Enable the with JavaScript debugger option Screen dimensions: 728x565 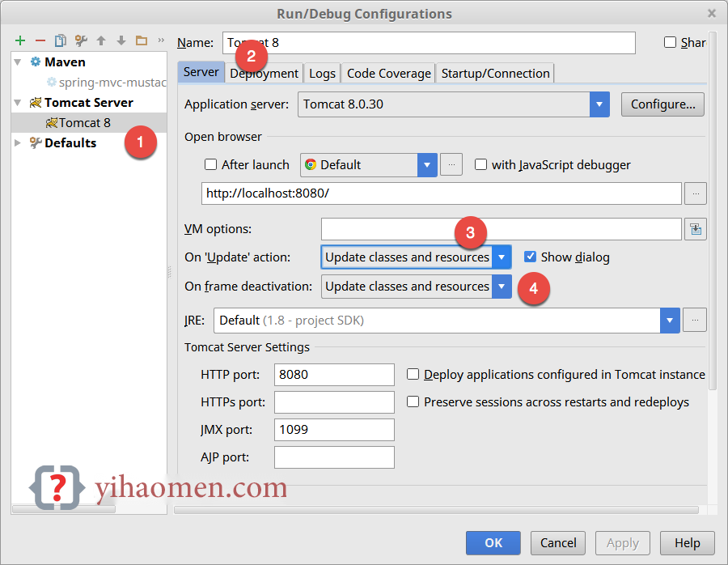(480, 164)
